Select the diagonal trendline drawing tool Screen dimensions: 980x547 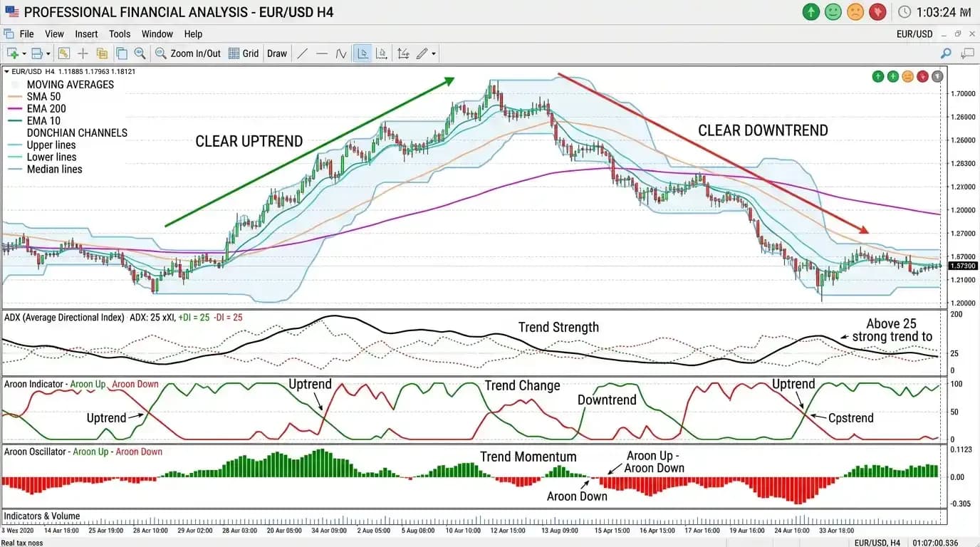[302, 53]
